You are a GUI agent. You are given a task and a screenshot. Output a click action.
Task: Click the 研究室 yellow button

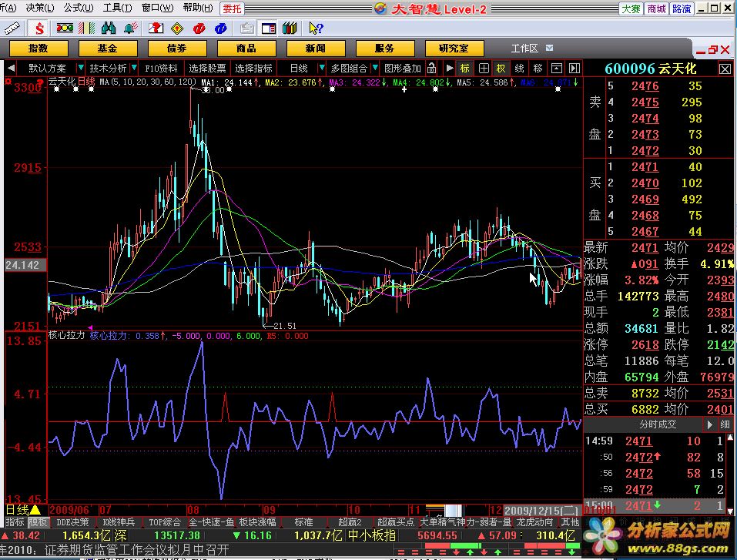[454, 49]
